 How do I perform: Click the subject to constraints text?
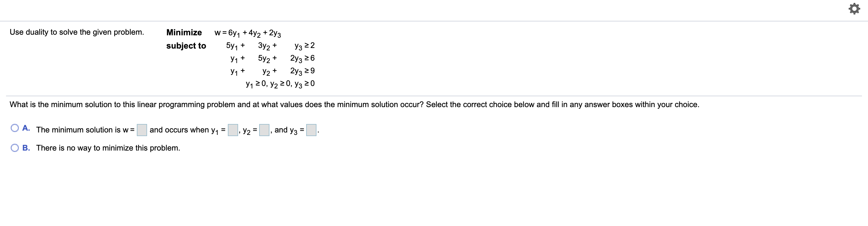(x=187, y=46)
